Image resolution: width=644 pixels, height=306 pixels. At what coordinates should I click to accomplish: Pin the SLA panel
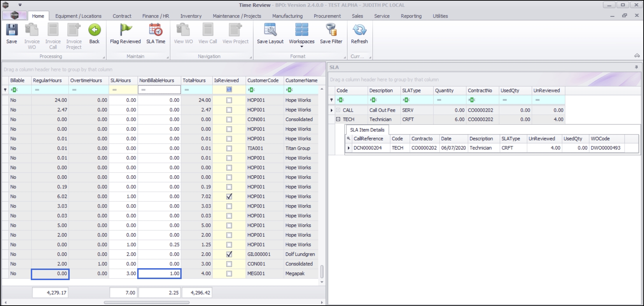coord(636,67)
